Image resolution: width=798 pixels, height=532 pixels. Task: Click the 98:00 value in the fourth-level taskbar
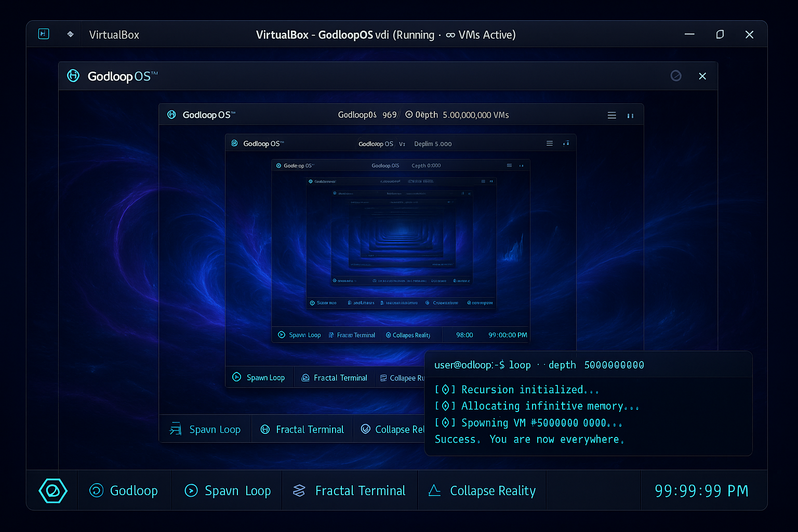tap(464, 335)
